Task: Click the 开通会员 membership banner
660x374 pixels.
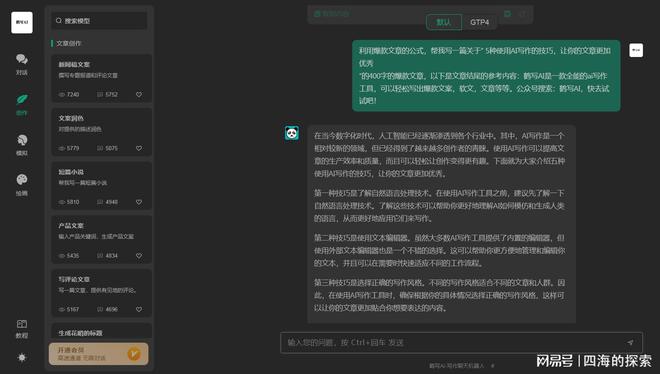Action: [98, 354]
